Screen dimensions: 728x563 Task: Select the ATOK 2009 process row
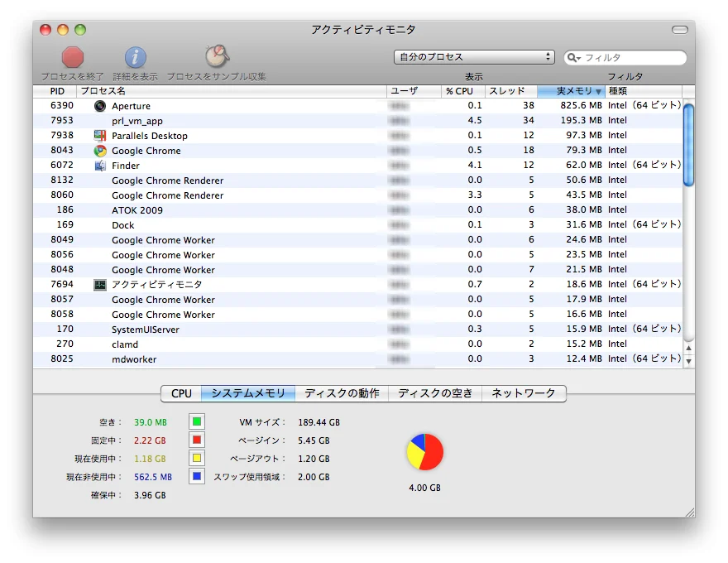pyautogui.click(x=357, y=210)
